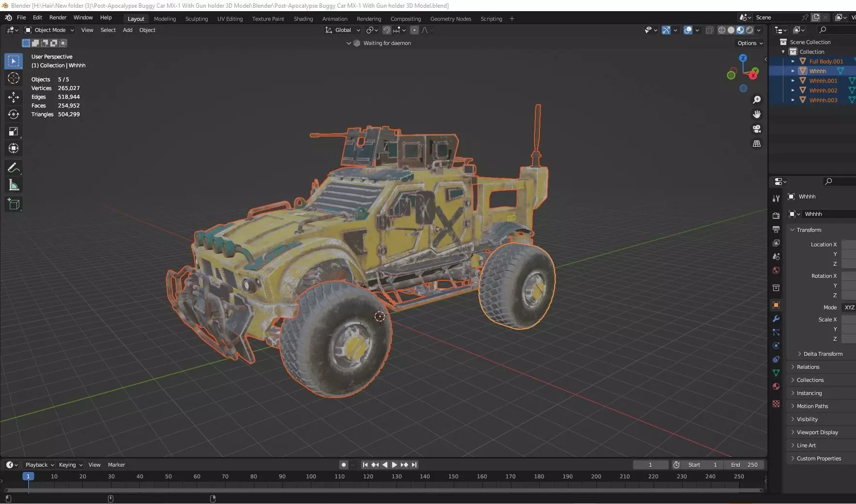Jump to timeline end frame
The height and width of the screenshot is (504, 856).
click(414, 465)
